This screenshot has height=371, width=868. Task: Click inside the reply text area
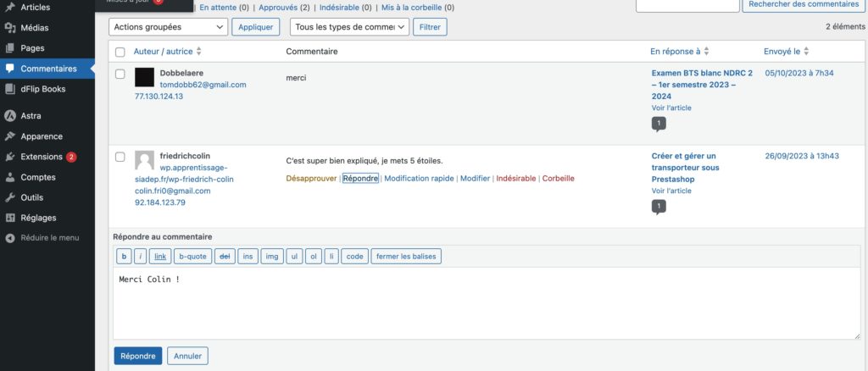[x=487, y=303]
